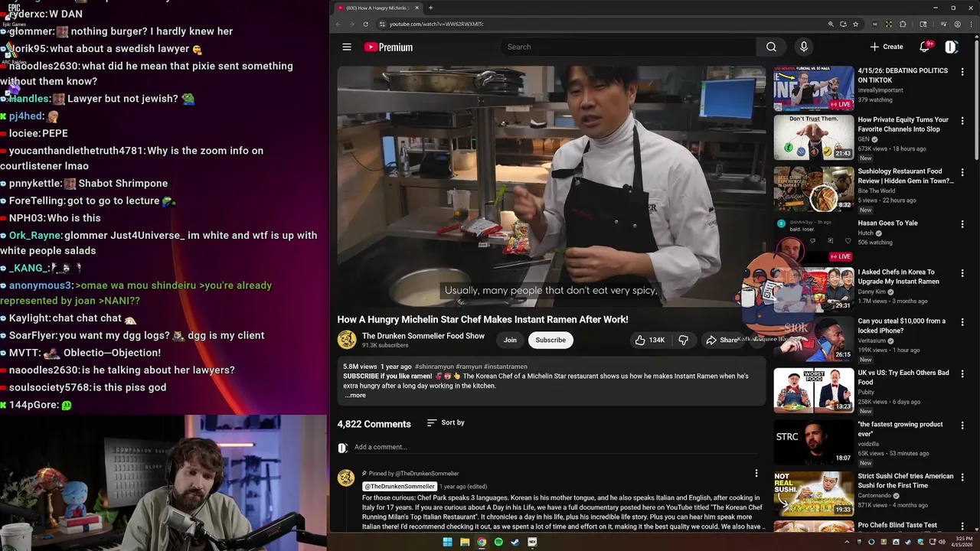Open options for Debating Politics on TikTok video

962,72
